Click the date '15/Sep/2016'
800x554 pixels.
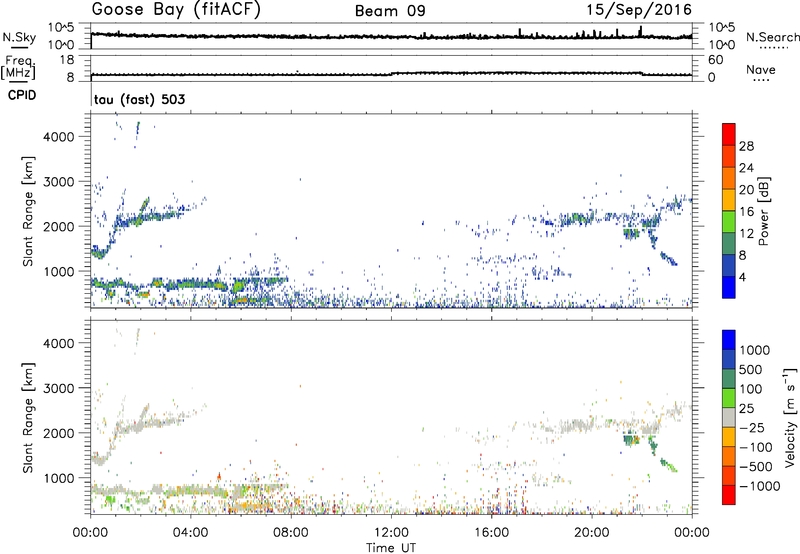(639, 10)
